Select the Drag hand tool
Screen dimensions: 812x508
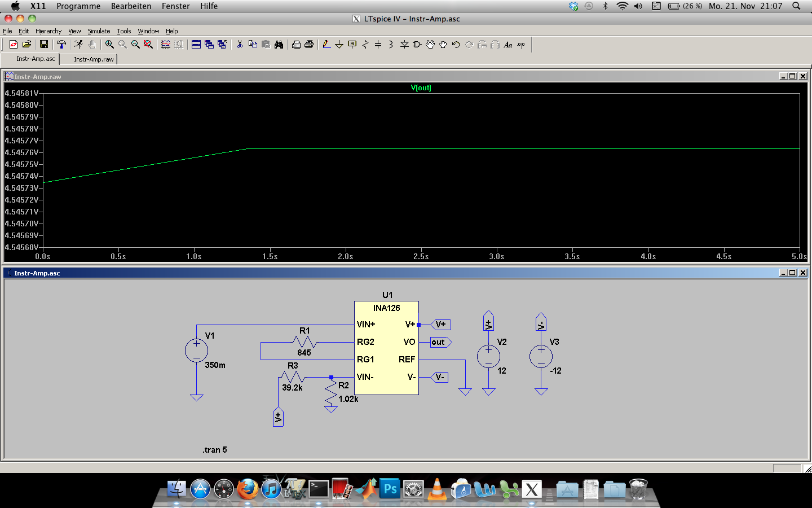click(x=443, y=45)
